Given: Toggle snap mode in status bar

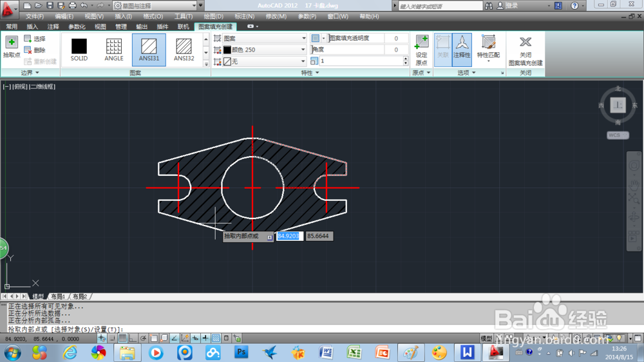Looking at the screenshot, I should pos(111,338).
